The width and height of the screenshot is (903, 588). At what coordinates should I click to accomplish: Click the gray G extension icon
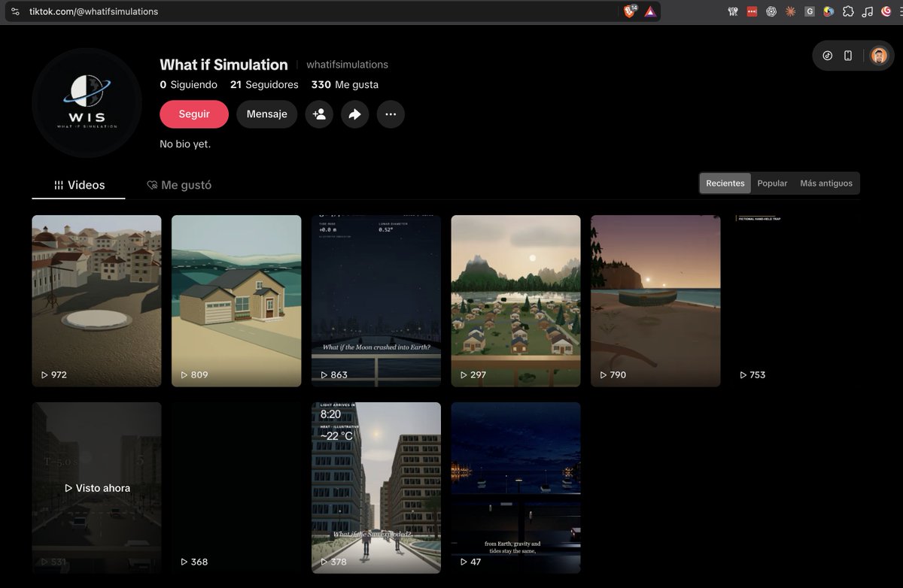click(x=810, y=11)
